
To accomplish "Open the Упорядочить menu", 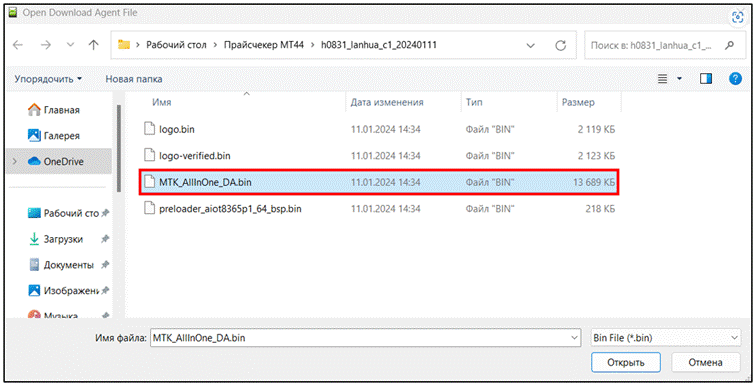I will (48, 79).
